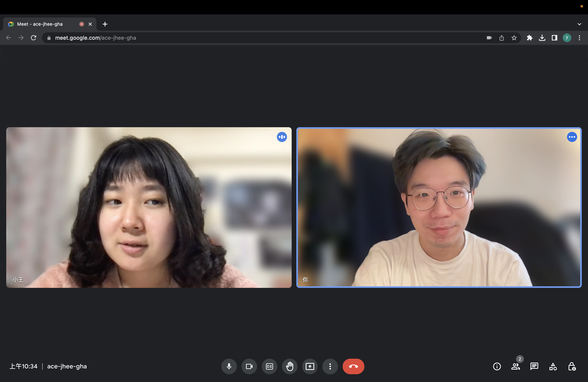Screen dimensions: 588x382
Task: Open a new browser tab
Action: (105, 24)
